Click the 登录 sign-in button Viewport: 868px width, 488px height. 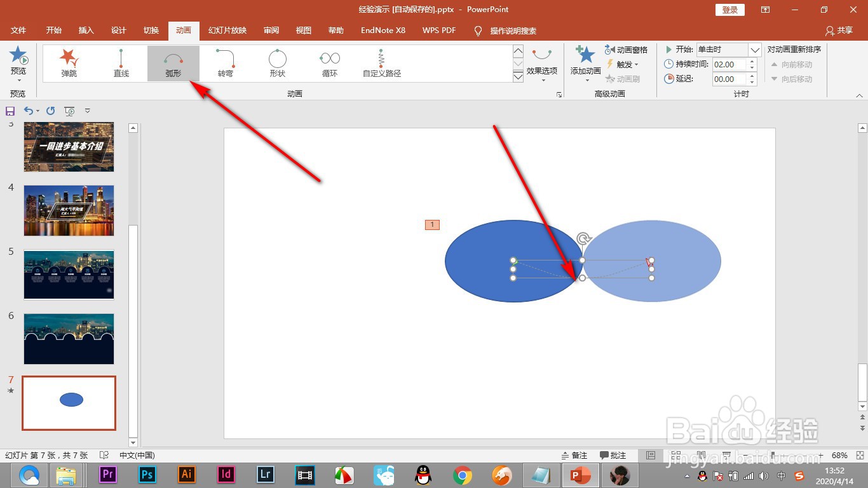(x=730, y=10)
